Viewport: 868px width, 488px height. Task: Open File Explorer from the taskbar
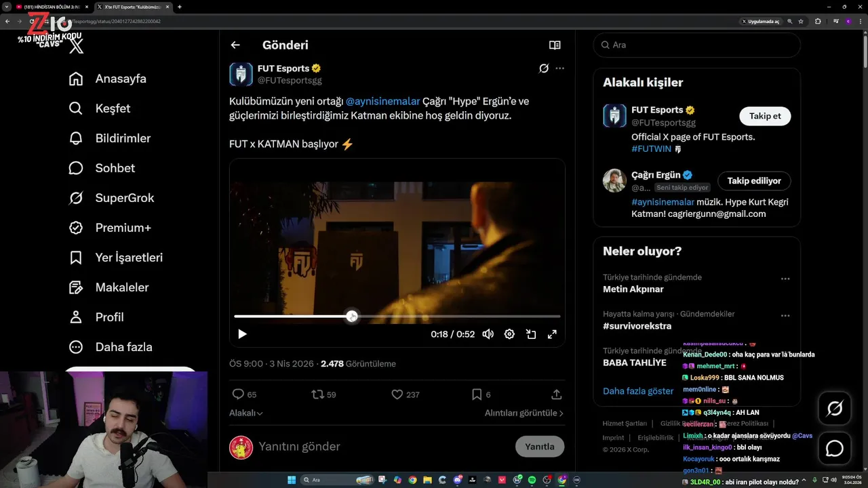click(x=427, y=480)
